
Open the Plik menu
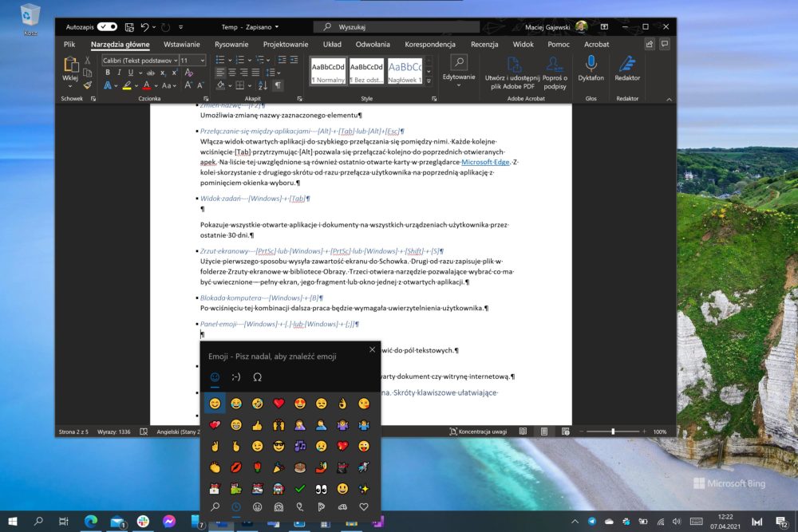click(69, 44)
